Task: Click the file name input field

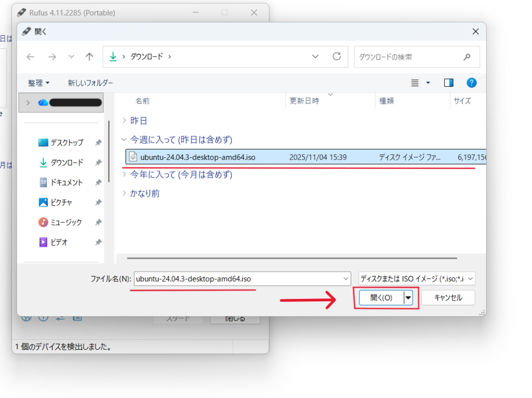Action: pyautogui.click(x=237, y=279)
